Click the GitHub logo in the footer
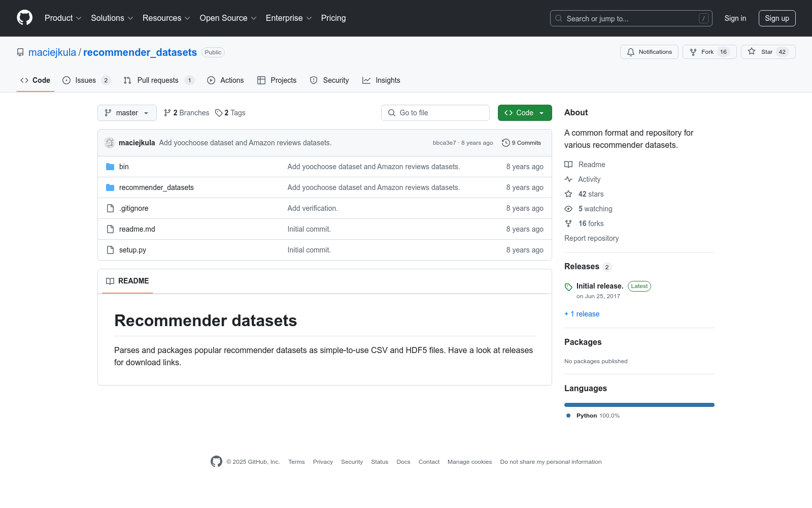812x508 pixels. pos(216,461)
